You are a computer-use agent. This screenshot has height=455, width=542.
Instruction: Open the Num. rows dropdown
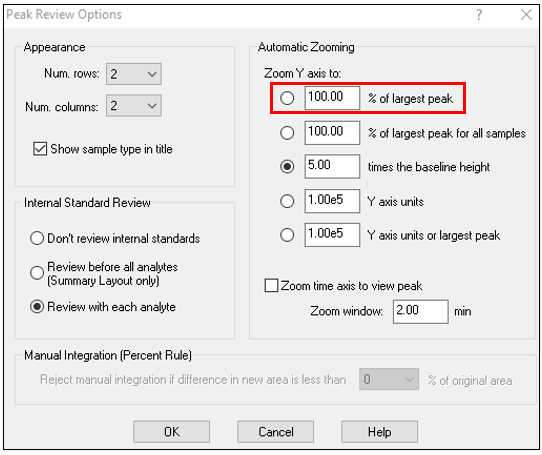pos(133,74)
